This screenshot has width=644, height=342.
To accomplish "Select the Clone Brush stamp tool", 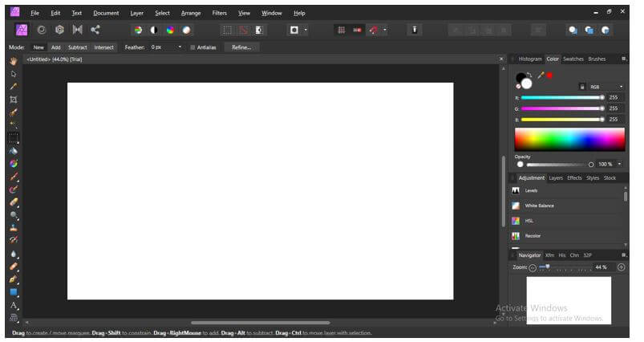I will click(x=14, y=227).
